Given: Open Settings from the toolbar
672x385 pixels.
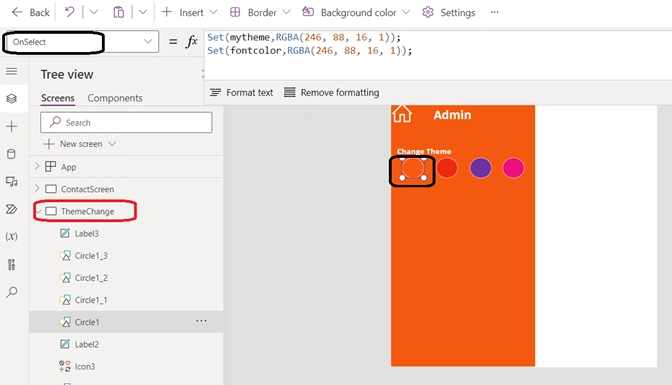Looking at the screenshot, I should point(448,12).
